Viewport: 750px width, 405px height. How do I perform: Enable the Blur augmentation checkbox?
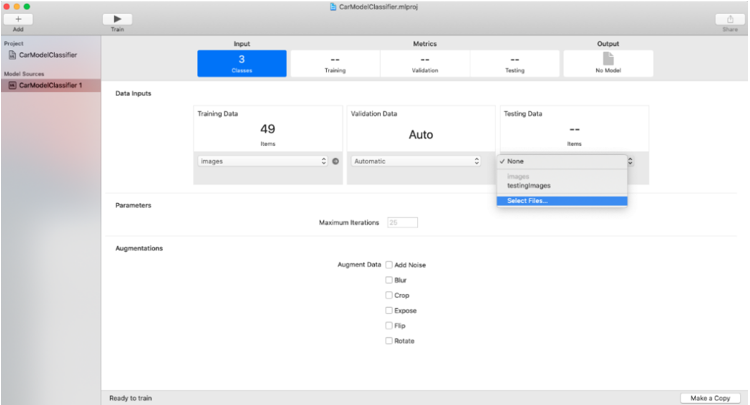pyautogui.click(x=389, y=280)
